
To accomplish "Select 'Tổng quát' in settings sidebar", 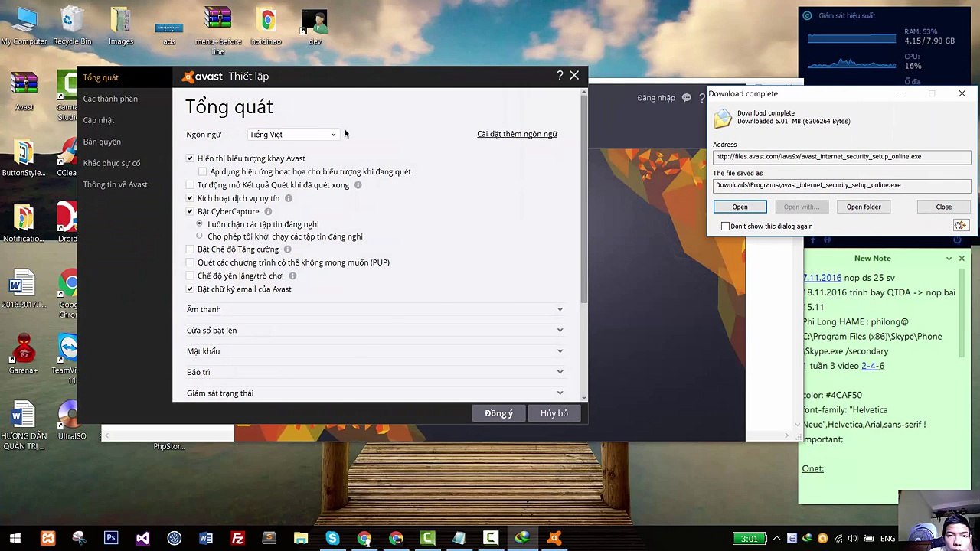I will pyautogui.click(x=101, y=77).
